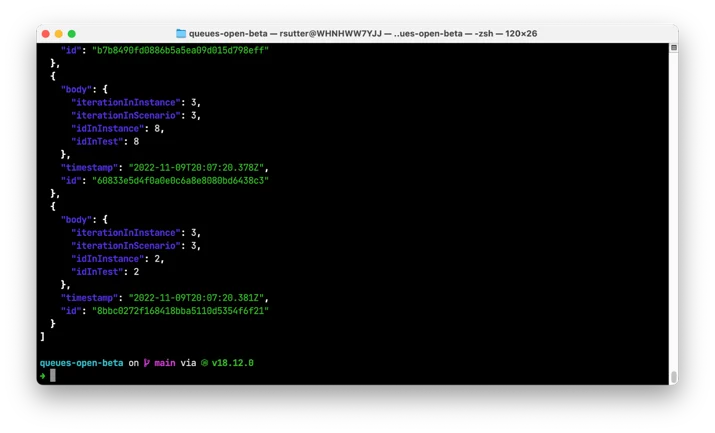Click the id string starting with 60833e5d
Viewport: 715px width, 433px height.
(x=181, y=180)
